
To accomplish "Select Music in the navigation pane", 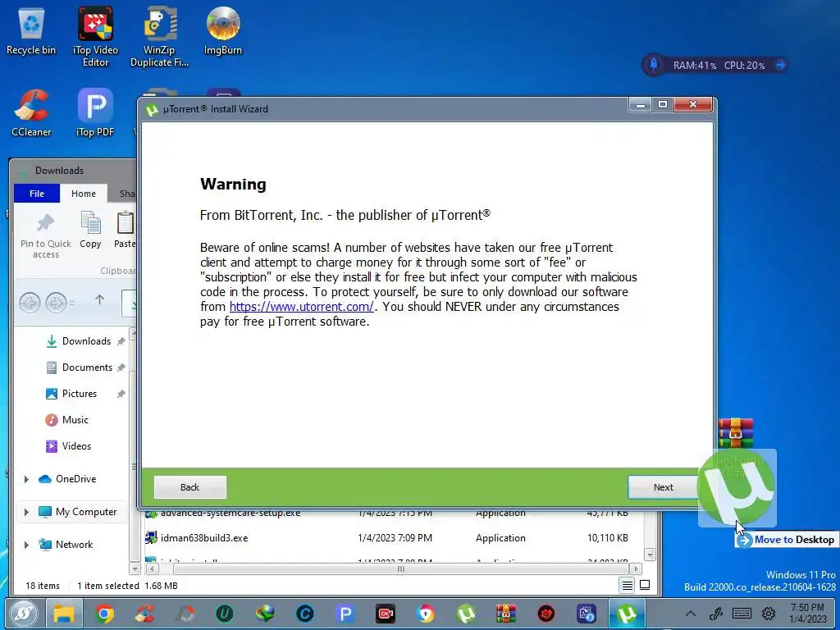I will [75, 420].
